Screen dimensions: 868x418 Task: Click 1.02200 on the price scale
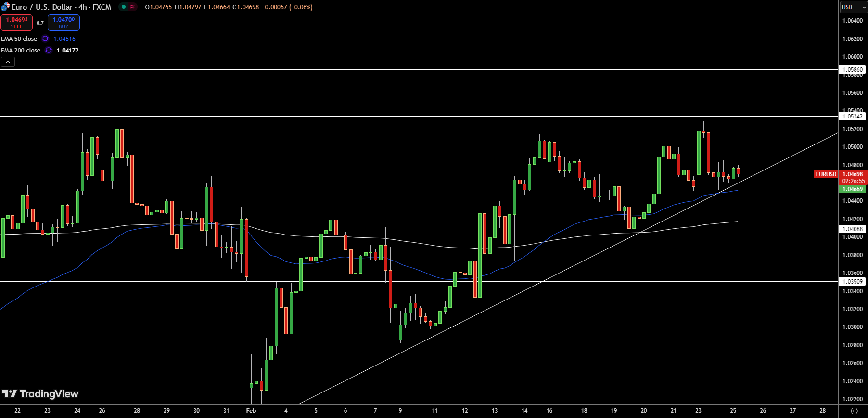tap(853, 399)
